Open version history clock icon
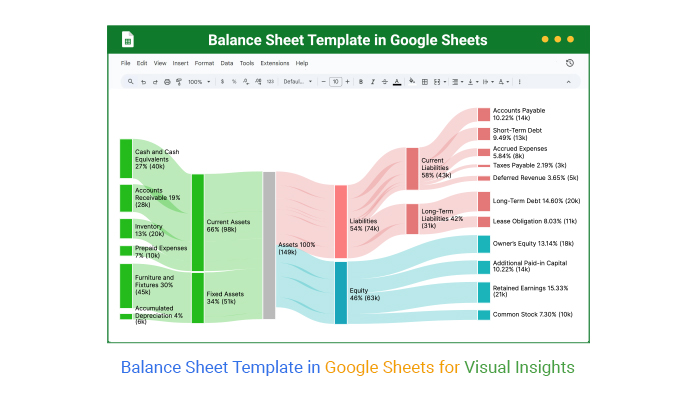698x400 pixels. (570, 63)
